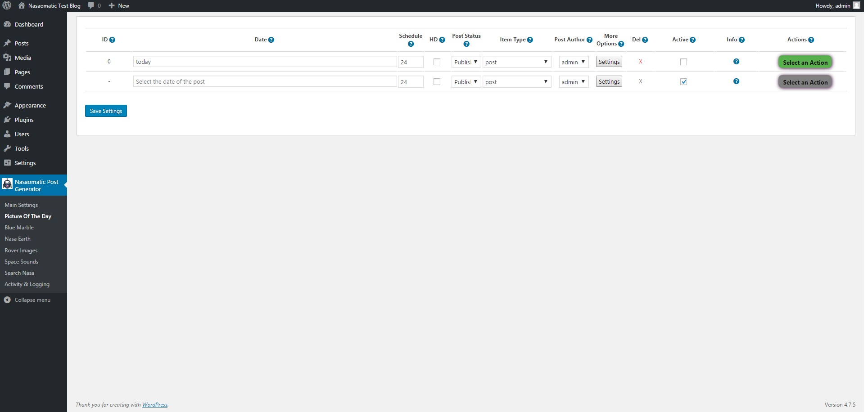Click the info icon in the today row
Image resolution: width=868 pixels, height=412 pixels.
[736, 62]
